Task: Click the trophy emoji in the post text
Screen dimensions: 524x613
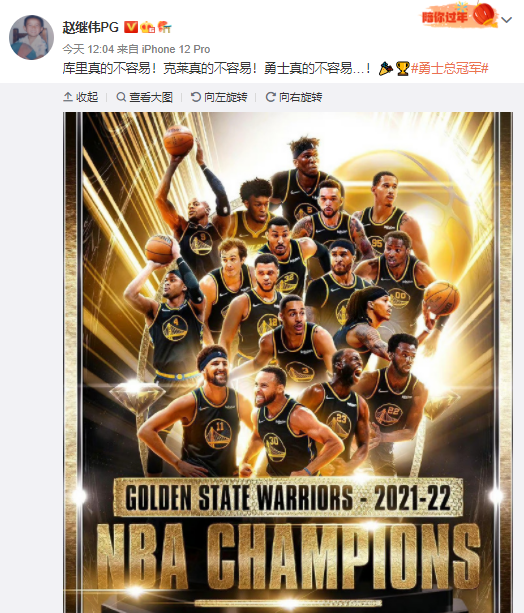Action: (402, 69)
